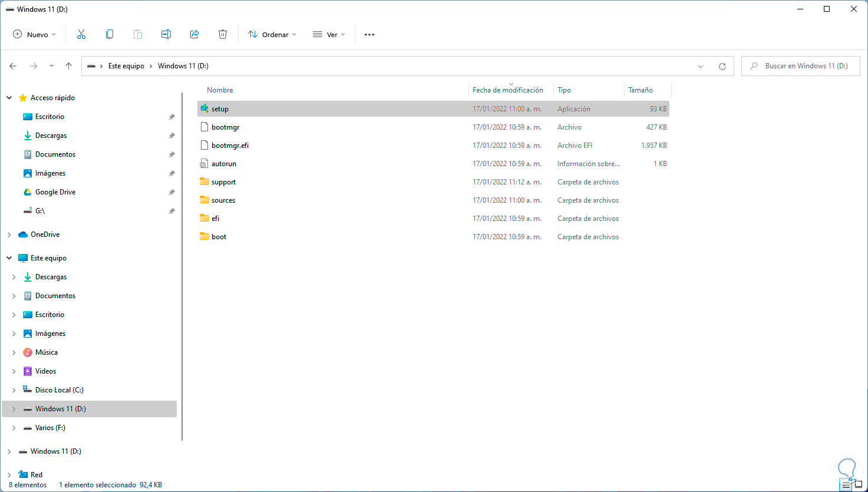Expand the address bar history dropdown
The image size is (868, 492).
click(x=701, y=66)
